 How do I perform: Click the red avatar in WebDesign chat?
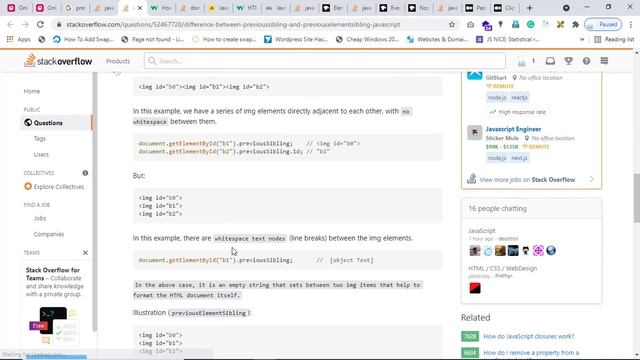pos(475,288)
